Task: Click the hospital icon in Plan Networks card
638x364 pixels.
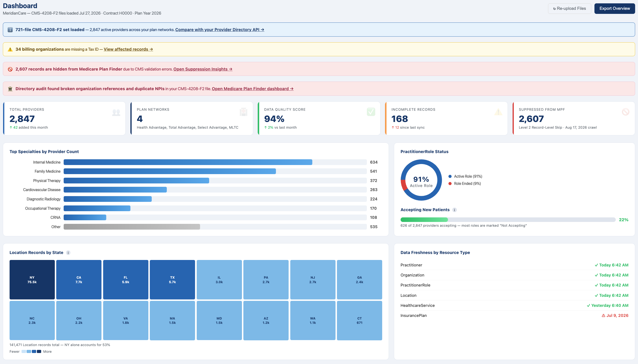Action: coord(243,112)
